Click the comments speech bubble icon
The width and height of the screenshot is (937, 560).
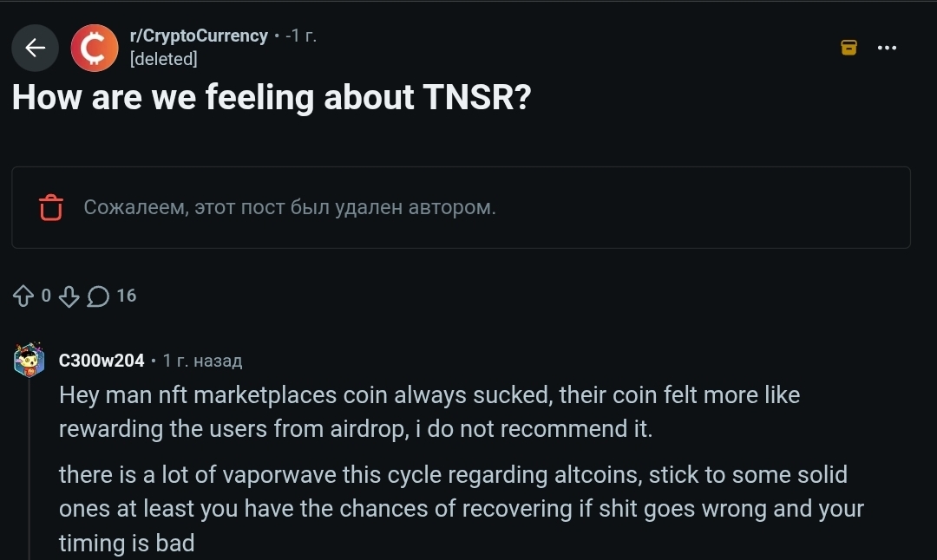(98, 296)
